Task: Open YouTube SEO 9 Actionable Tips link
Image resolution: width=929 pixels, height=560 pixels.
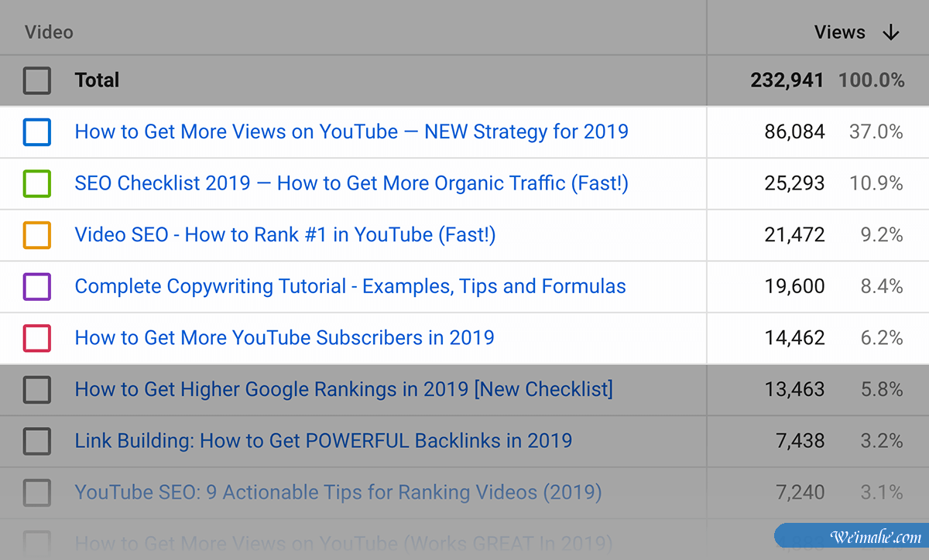Action: click(x=338, y=492)
